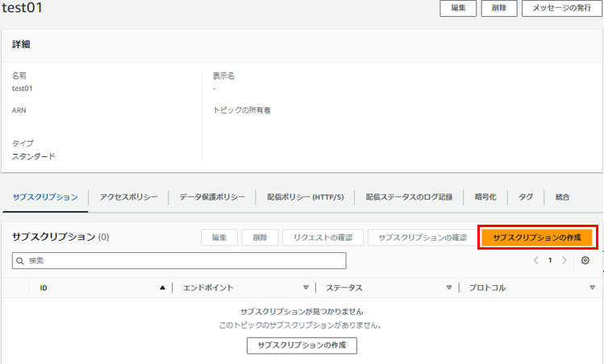Sort by ステータス column arrow
Viewport: 604px width, 364px height.
pos(449,287)
